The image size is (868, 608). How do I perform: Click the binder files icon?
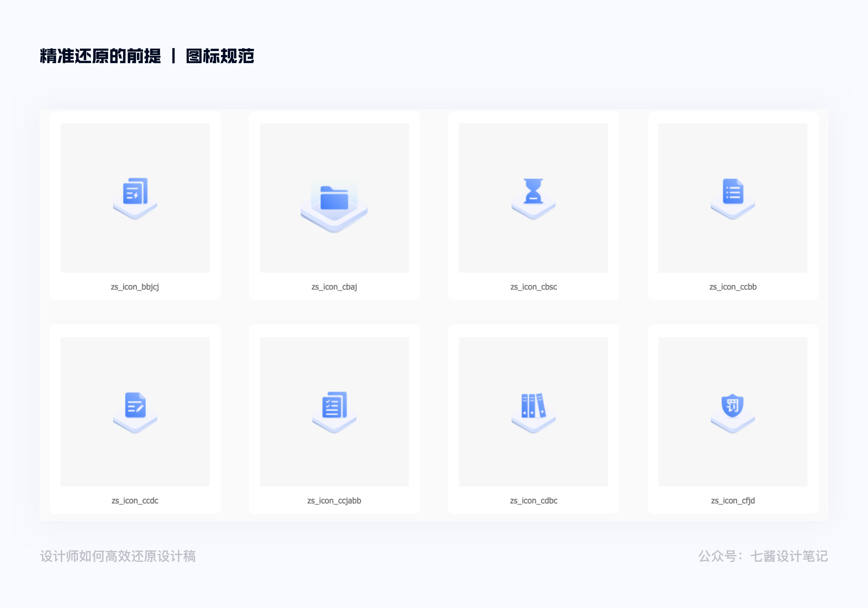(533, 405)
